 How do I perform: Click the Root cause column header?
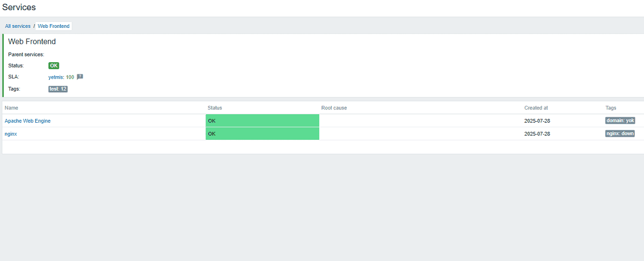[x=334, y=108]
